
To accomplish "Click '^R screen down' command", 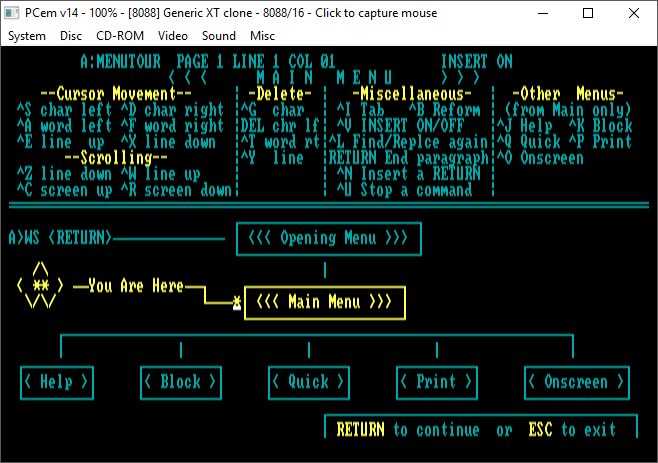I will (176, 190).
